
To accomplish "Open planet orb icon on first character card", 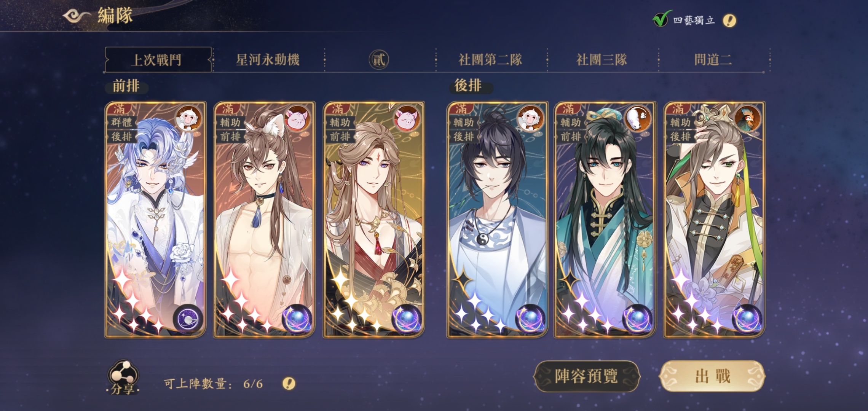I will (188, 319).
